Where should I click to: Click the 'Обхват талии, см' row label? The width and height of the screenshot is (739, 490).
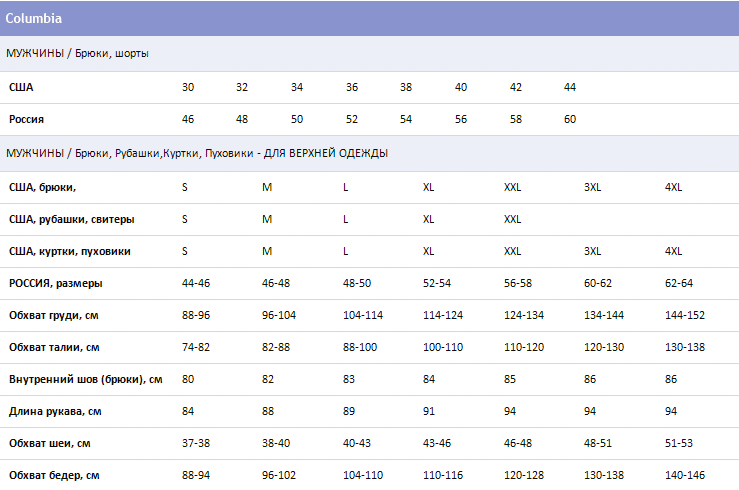54,348
